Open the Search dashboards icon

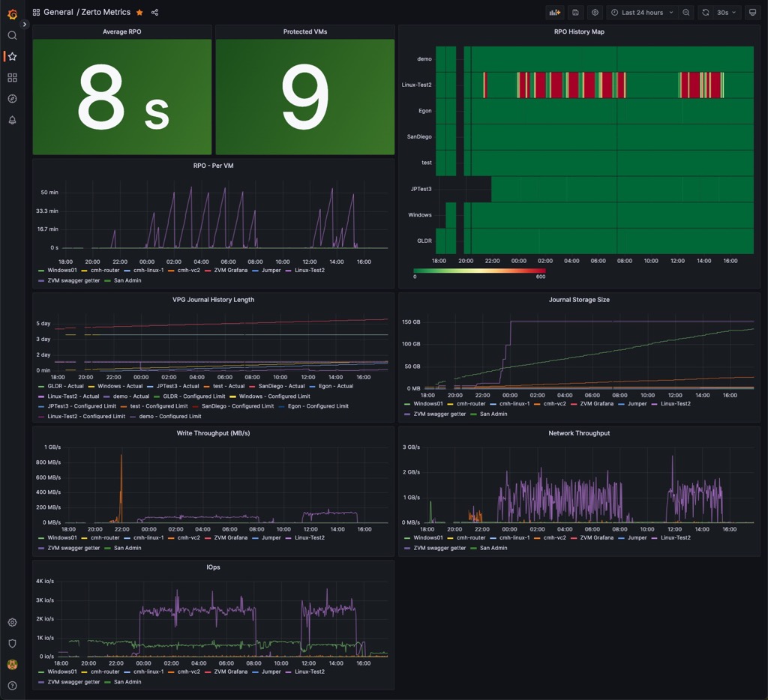pos(12,35)
